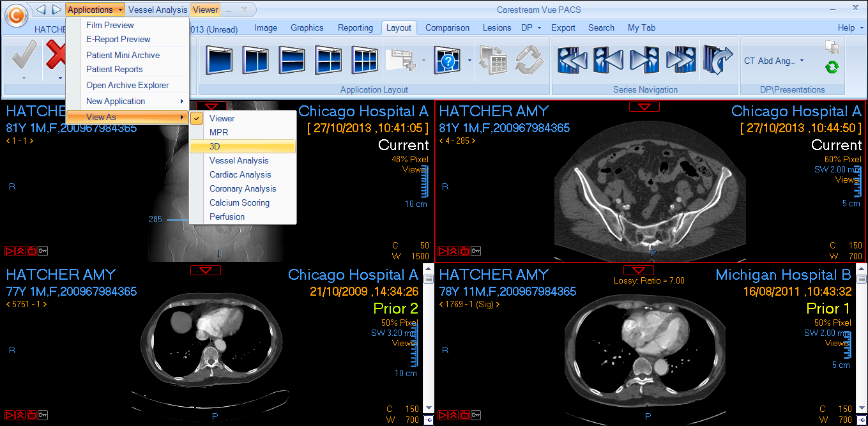Screen dimensions: 868x426
Task: Click the series forward curved arrow icon
Action: pyautogui.click(x=717, y=60)
